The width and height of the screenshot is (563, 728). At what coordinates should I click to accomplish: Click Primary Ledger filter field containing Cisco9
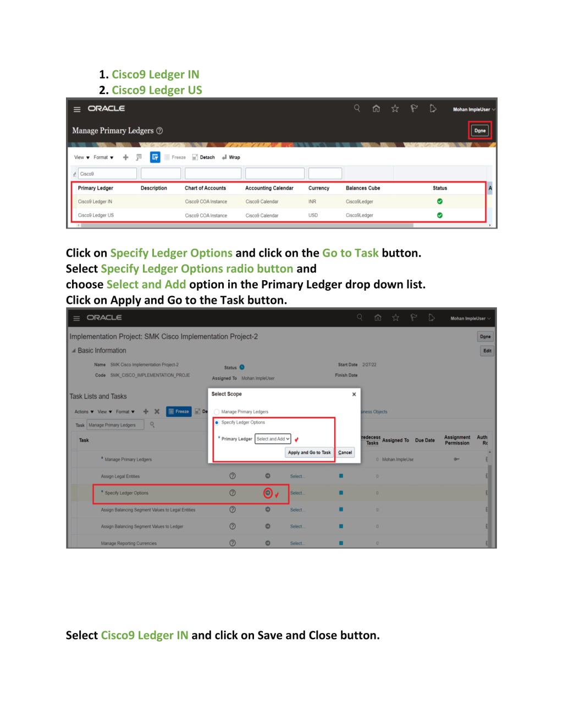pyautogui.click(x=107, y=174)
